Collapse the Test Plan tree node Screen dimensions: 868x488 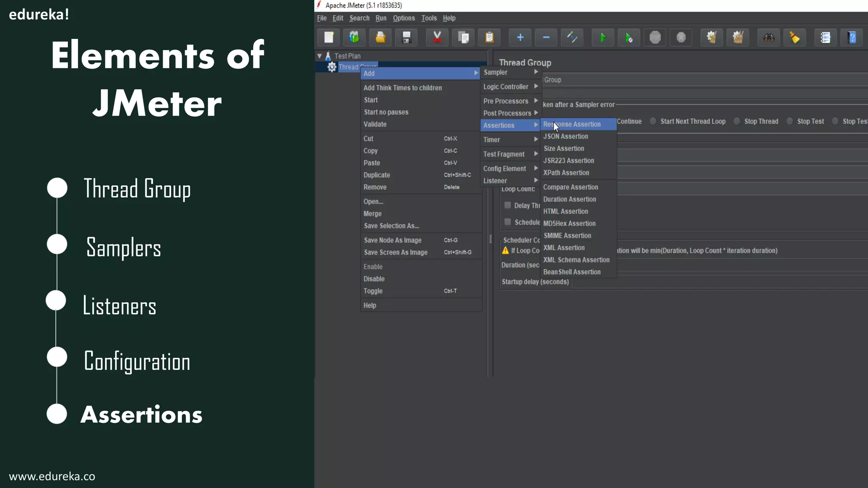pos(320,56)
